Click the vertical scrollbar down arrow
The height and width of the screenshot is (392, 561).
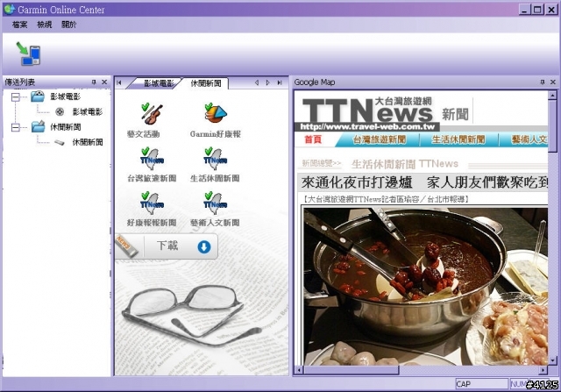552,360
